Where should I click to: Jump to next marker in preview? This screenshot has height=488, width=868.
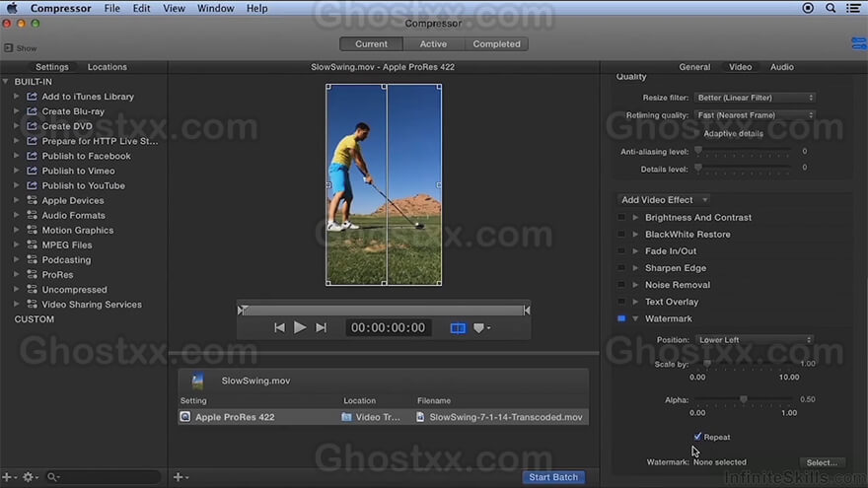pos(322,327)
